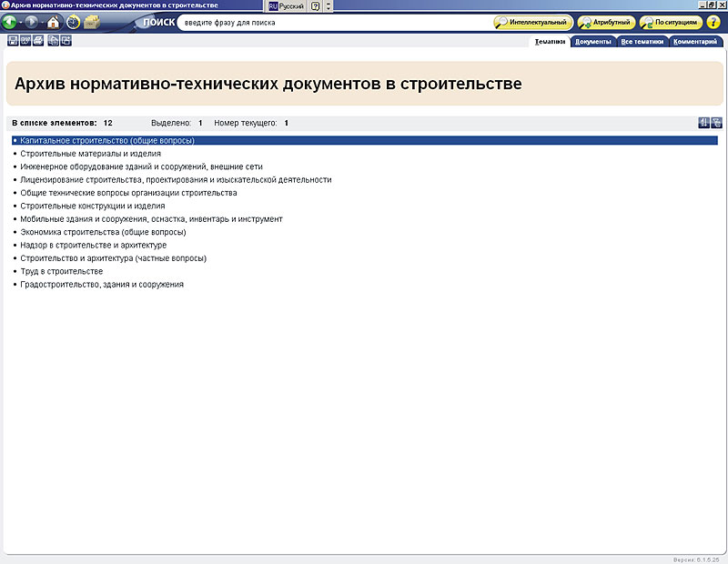Click the green Back navigation arrow

[x=11, y=23]
